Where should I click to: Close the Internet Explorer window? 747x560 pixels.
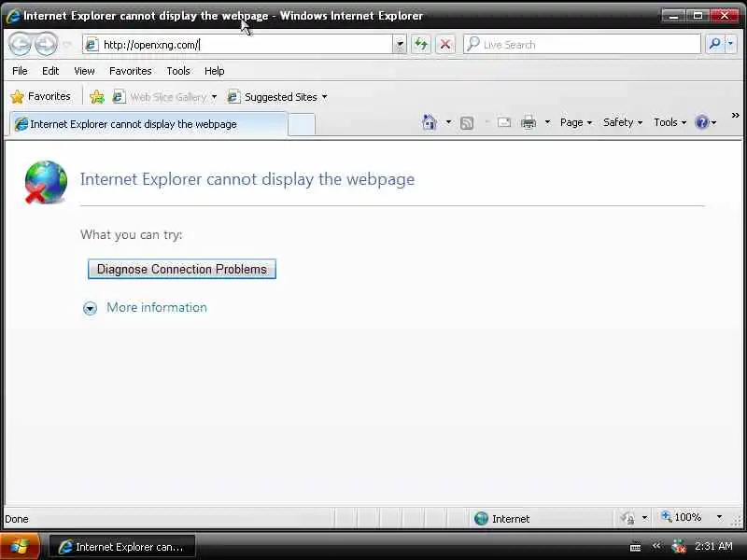tap(725, 16)
